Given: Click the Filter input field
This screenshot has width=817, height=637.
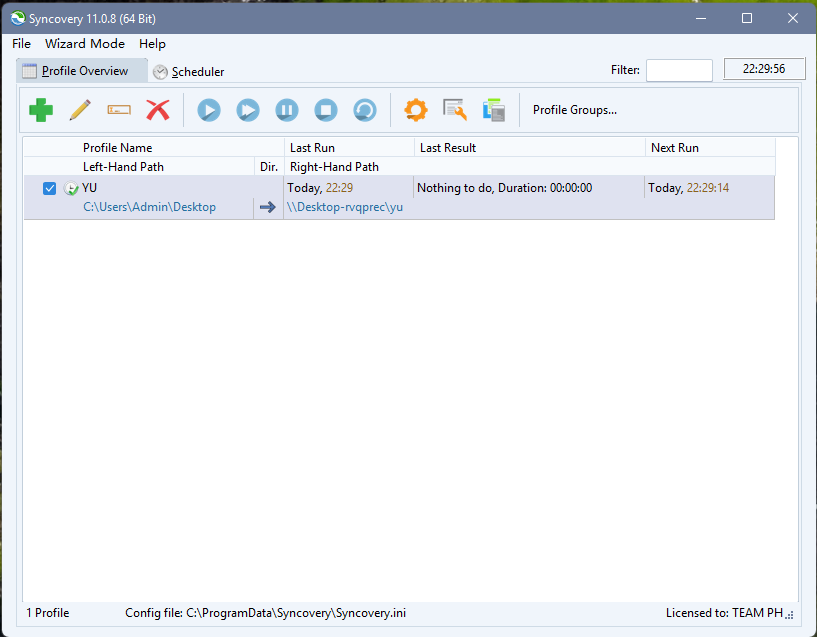Looking at the screenshot, I should tap(679, 70).
